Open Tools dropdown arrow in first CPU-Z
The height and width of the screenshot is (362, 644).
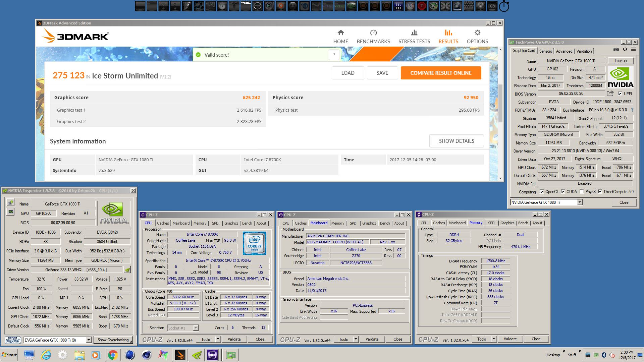click(x=218, y=339)
